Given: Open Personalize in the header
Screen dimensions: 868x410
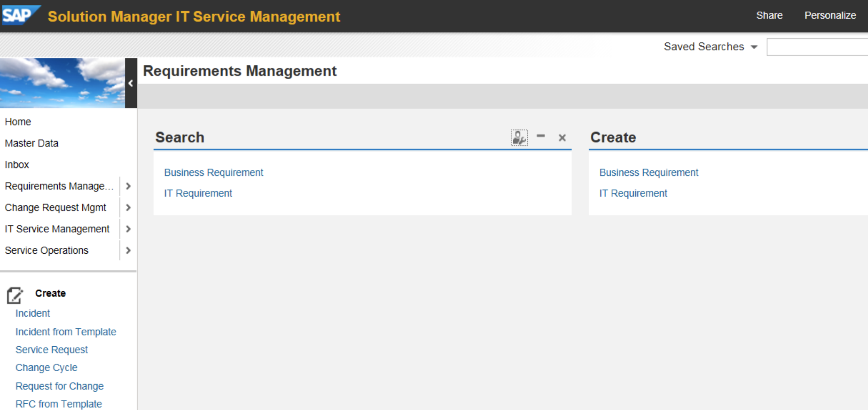Looking at the screenshot, I should tap(830, 15).
